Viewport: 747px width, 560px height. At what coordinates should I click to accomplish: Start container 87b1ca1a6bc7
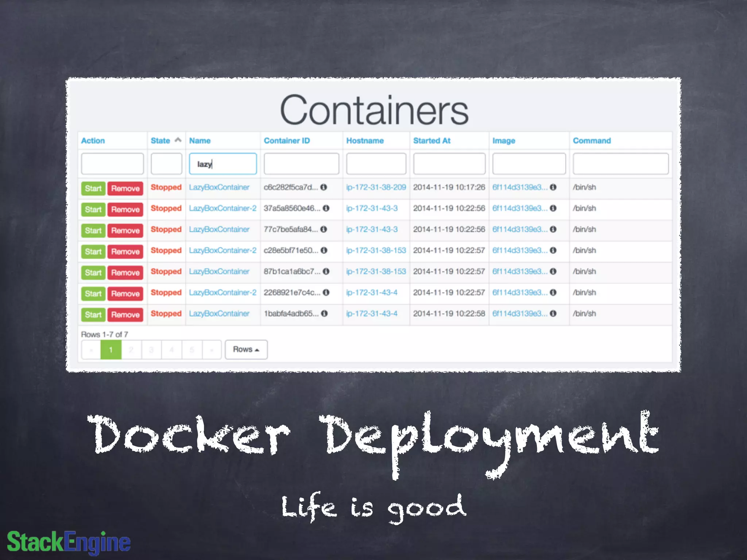(93, 273)
